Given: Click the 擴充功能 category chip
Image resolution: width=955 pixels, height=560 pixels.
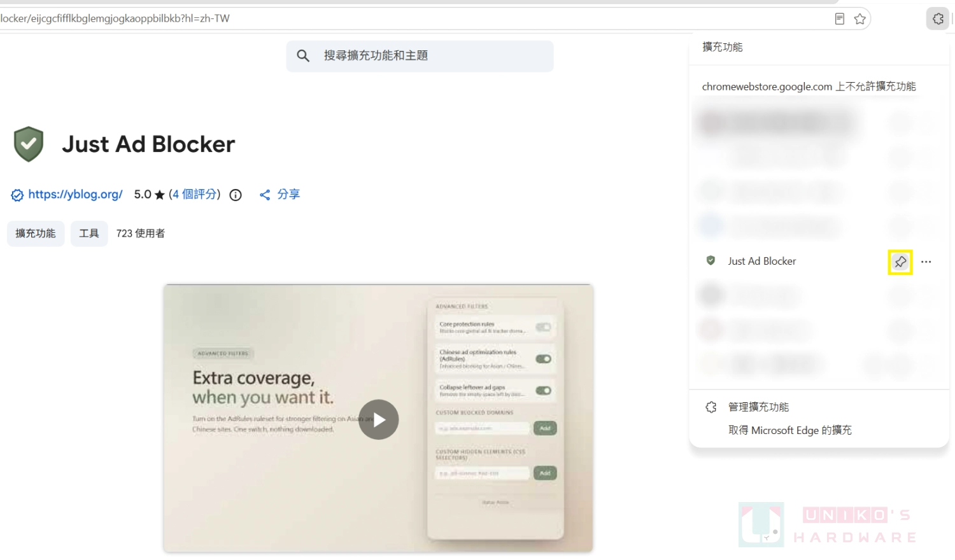Looking at the screenshot, I should point(36,234).
